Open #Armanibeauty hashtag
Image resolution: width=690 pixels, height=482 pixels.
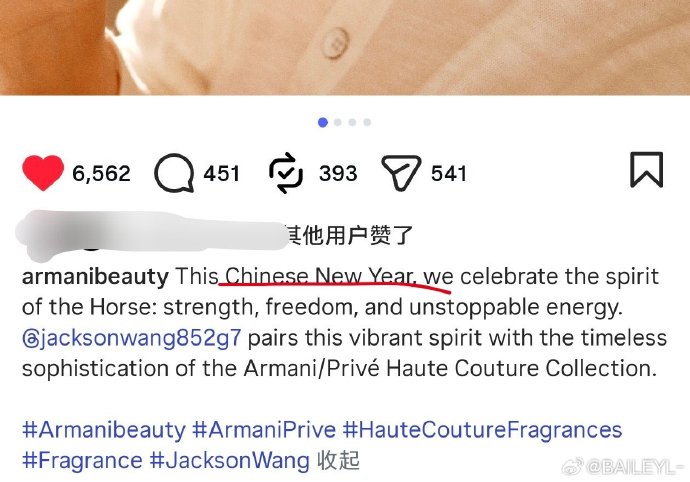pos(104,430)
